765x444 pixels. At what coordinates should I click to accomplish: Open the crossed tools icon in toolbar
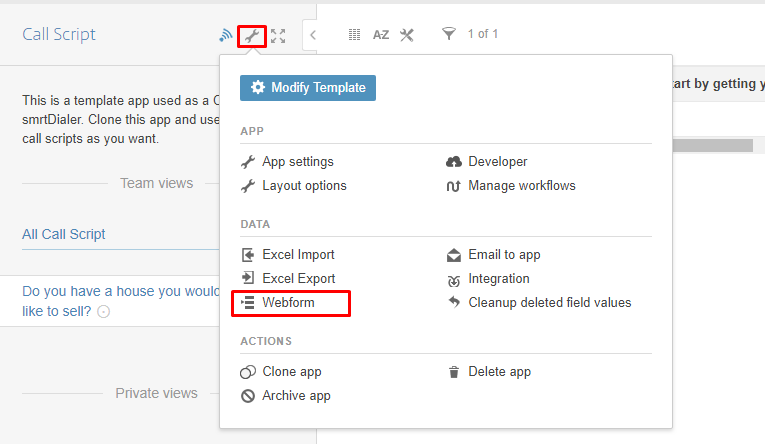pos(406,35)
